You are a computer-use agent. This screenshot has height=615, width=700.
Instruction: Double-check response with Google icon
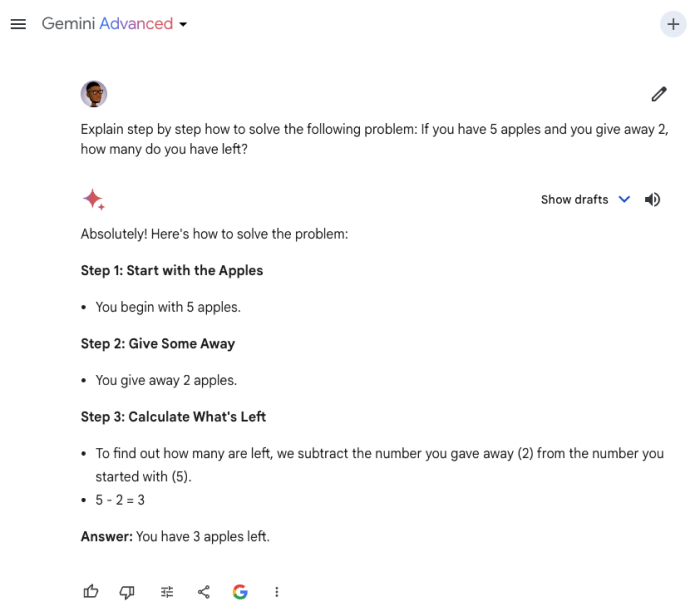(240, 592)
